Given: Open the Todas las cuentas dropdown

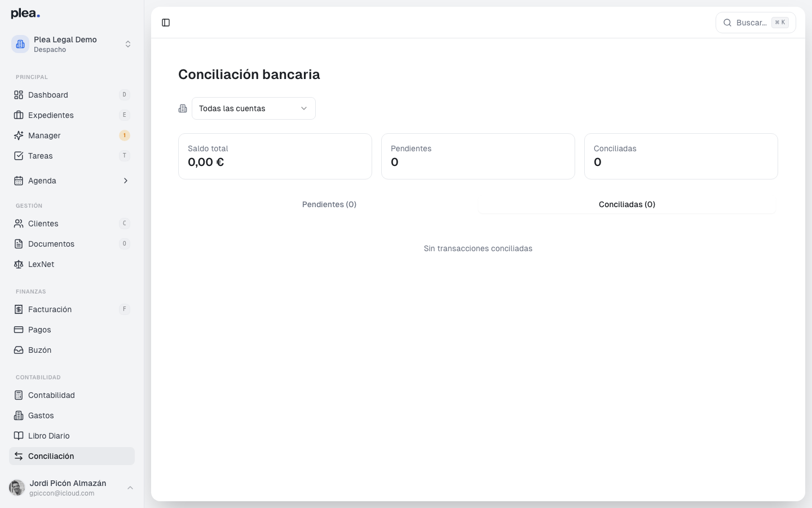Looking at the screenshot, I should click(x=253, y=108).
